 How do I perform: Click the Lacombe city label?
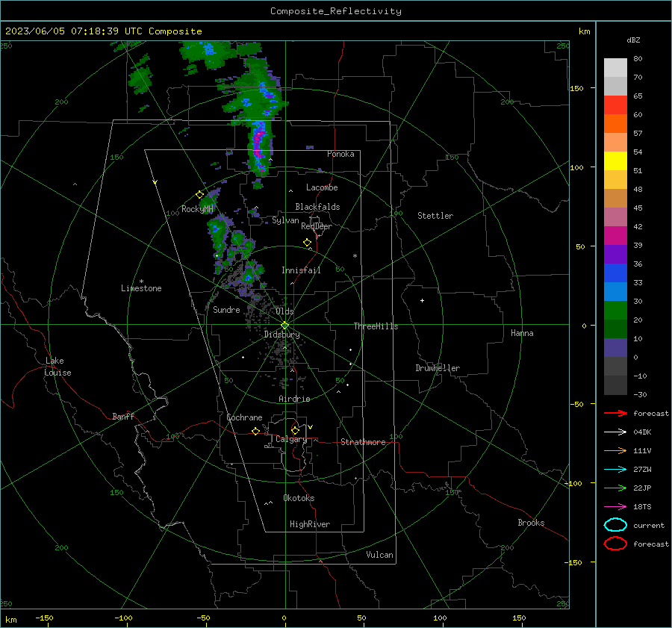coord(322,187)
